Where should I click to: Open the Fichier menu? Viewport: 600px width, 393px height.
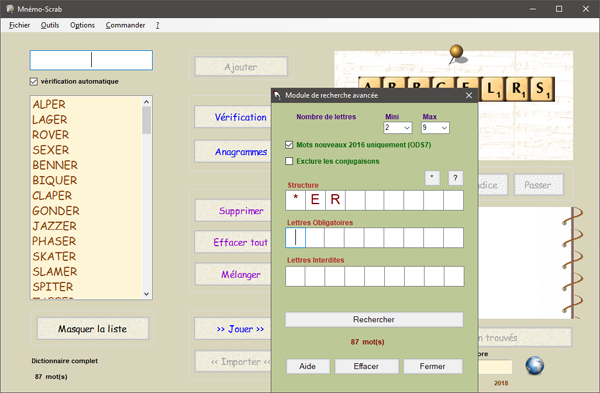[20, 25]
